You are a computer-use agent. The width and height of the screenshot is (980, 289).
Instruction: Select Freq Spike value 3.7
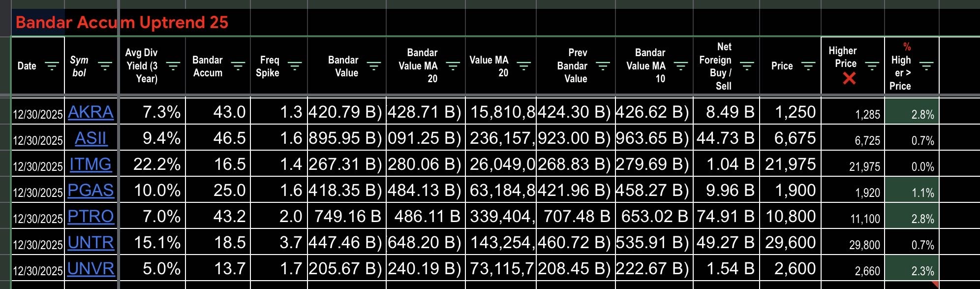(279, 242)
